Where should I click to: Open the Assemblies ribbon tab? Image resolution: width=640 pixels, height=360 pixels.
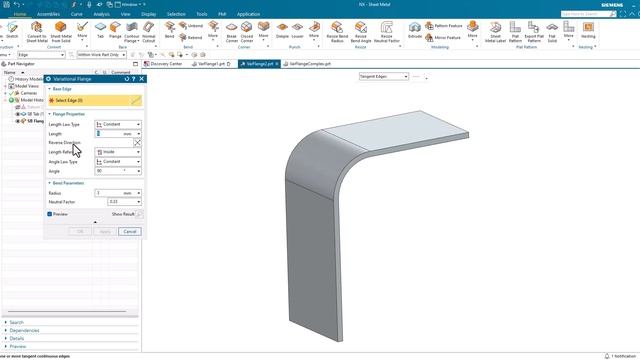click(x=48, y=14)
